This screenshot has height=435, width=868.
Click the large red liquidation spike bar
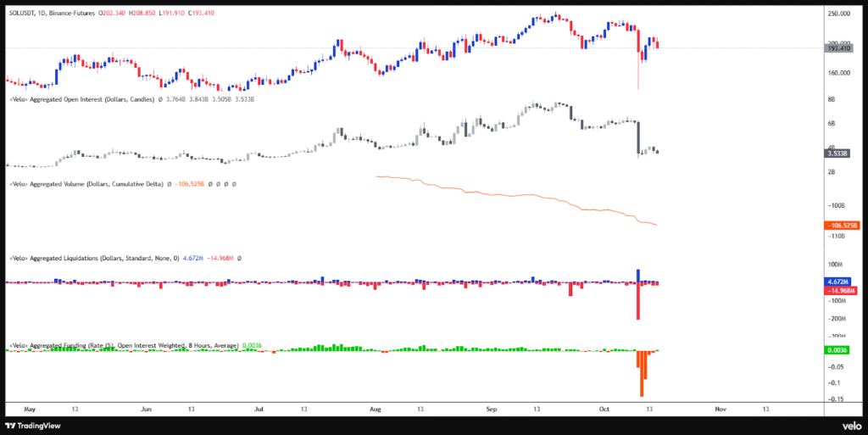click(x=637, y=301)
